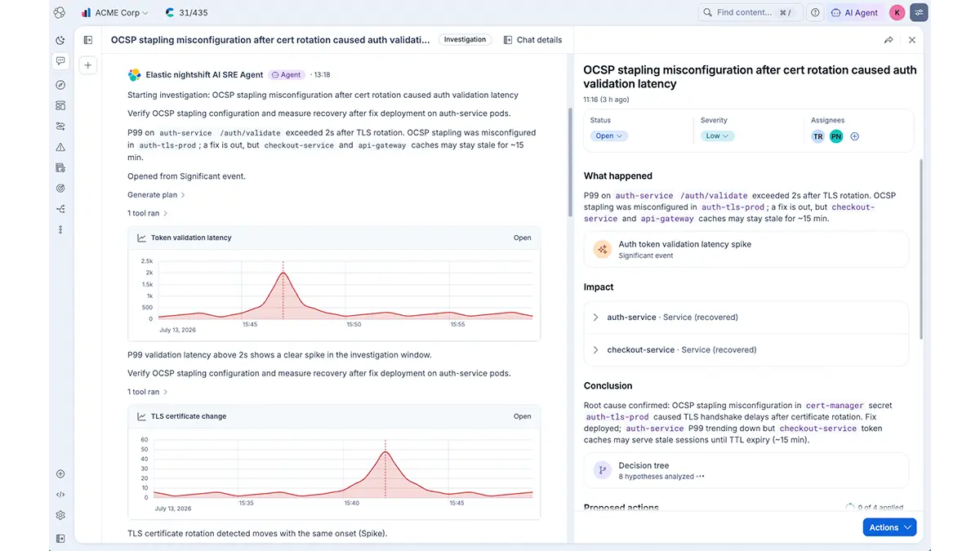Open the Actions dropdown button
Image resolution: width=980 pixels, height=551 pixels.
tap(889, 527)
